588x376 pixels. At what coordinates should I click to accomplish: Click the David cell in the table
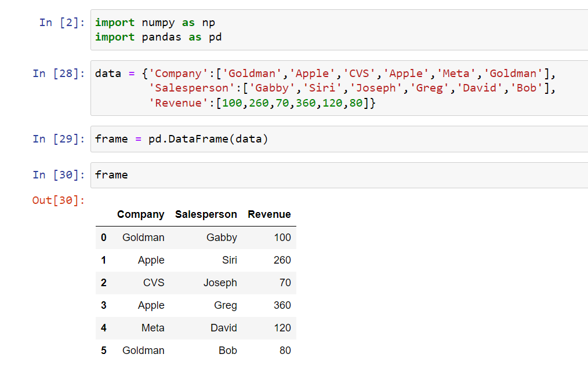[223, 328]
